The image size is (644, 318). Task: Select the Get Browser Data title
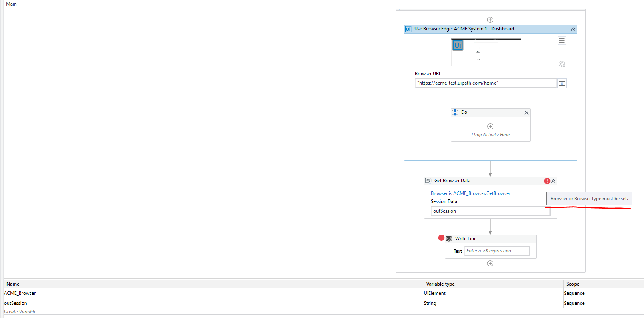click(x=452, y=181)
